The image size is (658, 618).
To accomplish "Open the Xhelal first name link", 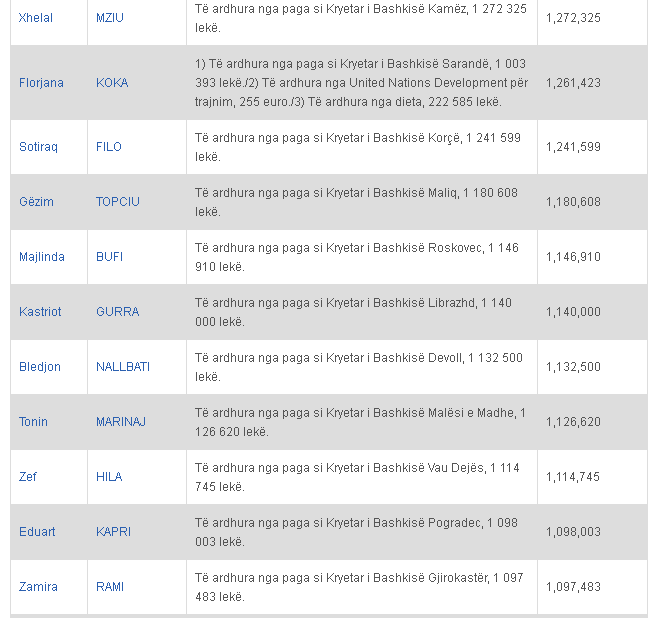I will pyautogui.click(x=36, y=18).
